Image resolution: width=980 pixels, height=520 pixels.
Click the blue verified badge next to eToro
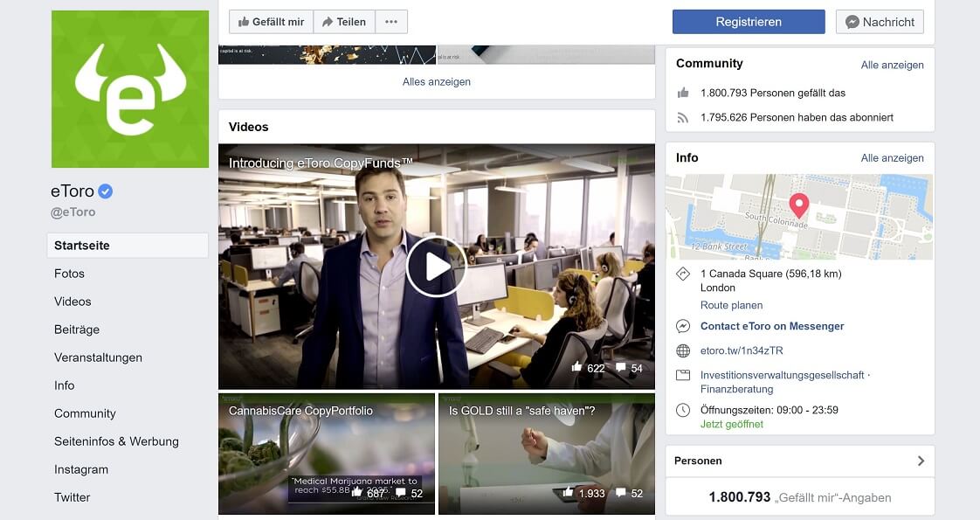(x=106, y=191)
